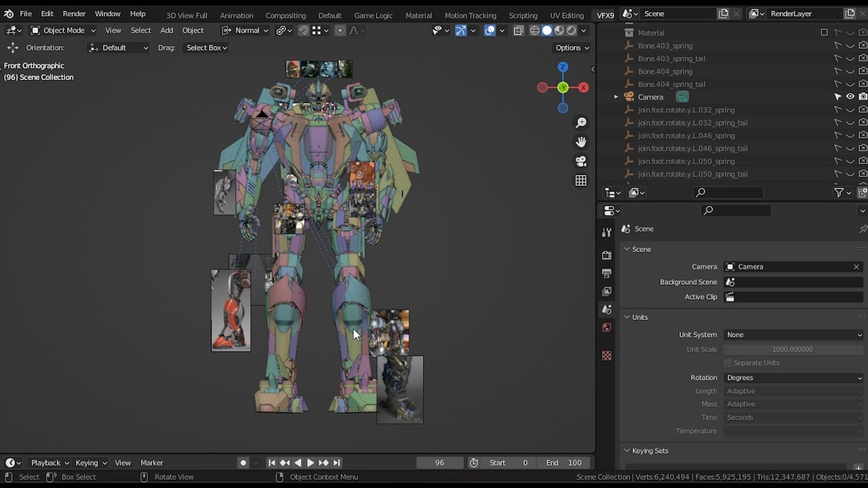Toggle the X-ray display button
This screenshot has height=488, width=868.
tap(519, 30)
